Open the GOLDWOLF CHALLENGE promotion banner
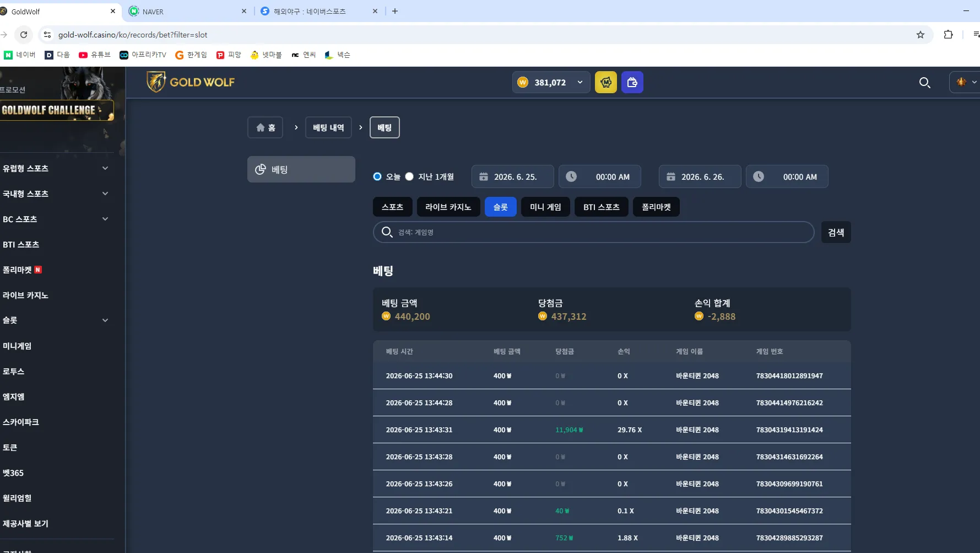This screenshot has width=980, height=553. 57,110
